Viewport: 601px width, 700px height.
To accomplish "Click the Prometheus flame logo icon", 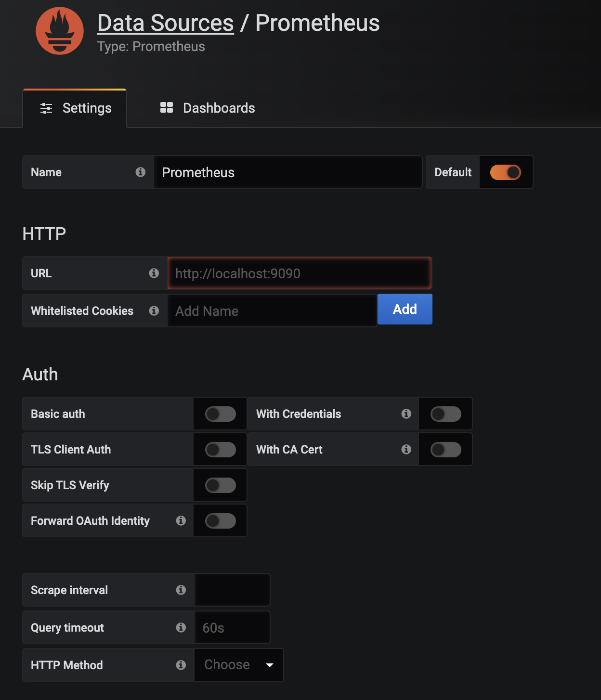I will (60, 31).
